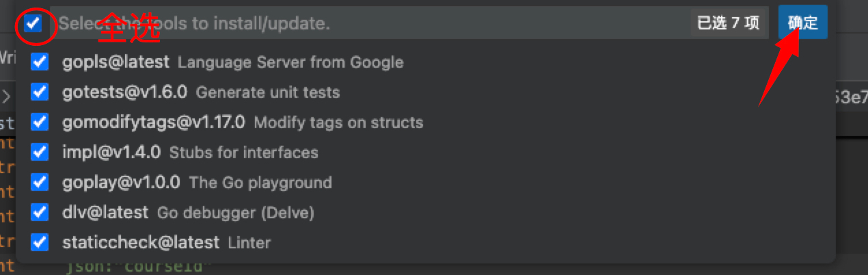The height and width of the screenshot is (275, 868).
Task: Pick the gomodifytags@v1.17.0 entry name
Action: (x=153, y=122)
